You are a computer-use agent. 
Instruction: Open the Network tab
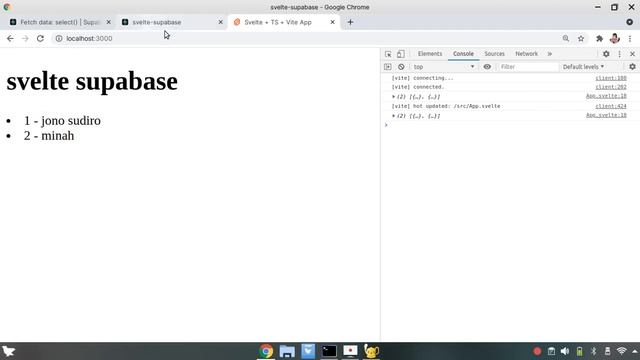pos(526,54)
